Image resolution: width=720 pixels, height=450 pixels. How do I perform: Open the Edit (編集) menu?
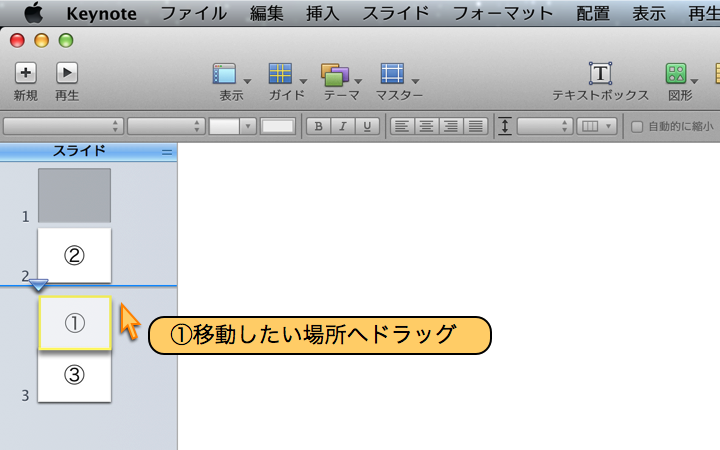[x=266, y=14]
